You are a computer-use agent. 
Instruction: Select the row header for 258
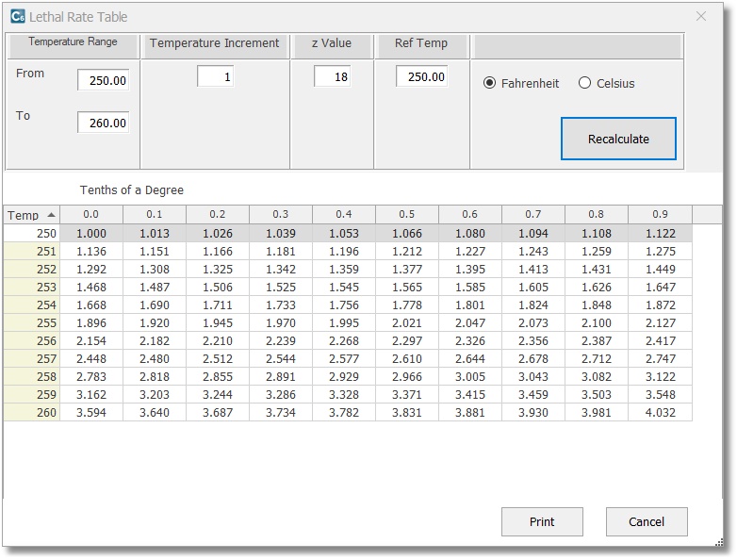[31, 376]
